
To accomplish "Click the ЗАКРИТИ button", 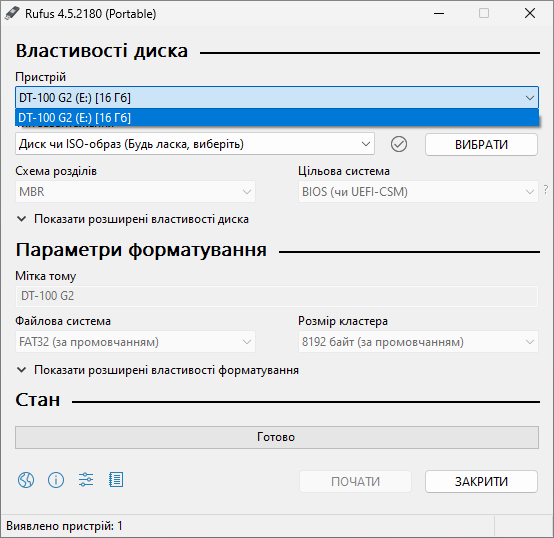I will pos(482,481).
